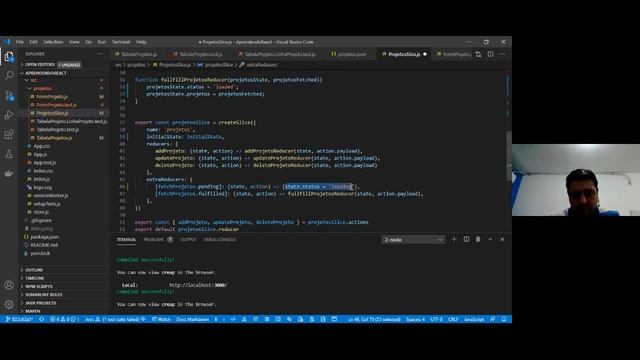Open FormProjeto.js in the file tree
The image size is (640, 360).
click(52, 97)
